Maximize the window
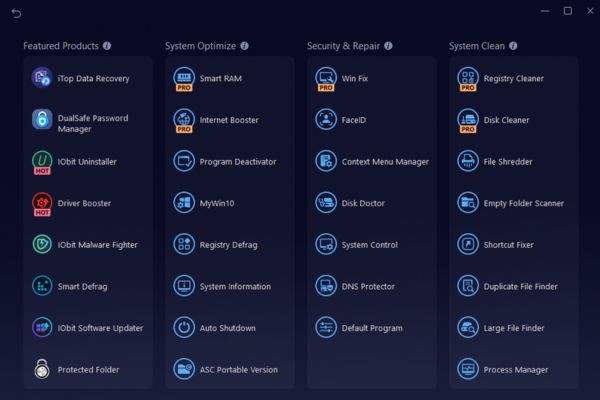The height and width of the screenshot is (400, 600). point(568,11)
